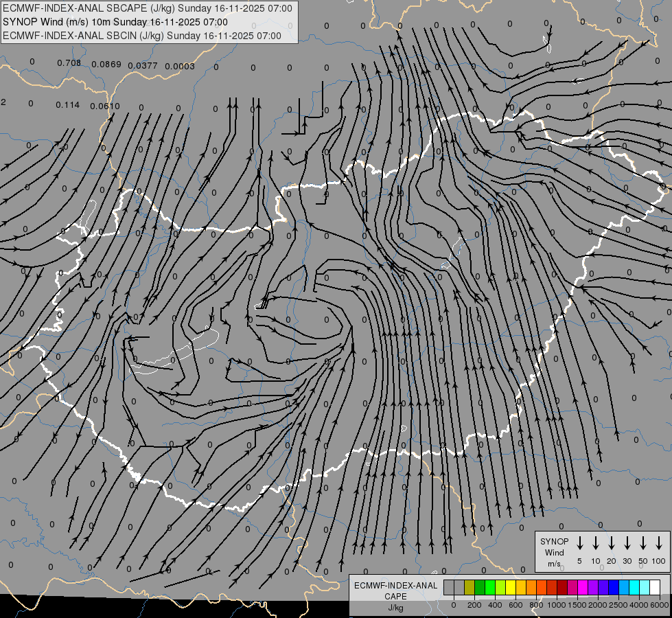Click the 0.114 value on the map
672x618 pixels.
coord(68,105)
